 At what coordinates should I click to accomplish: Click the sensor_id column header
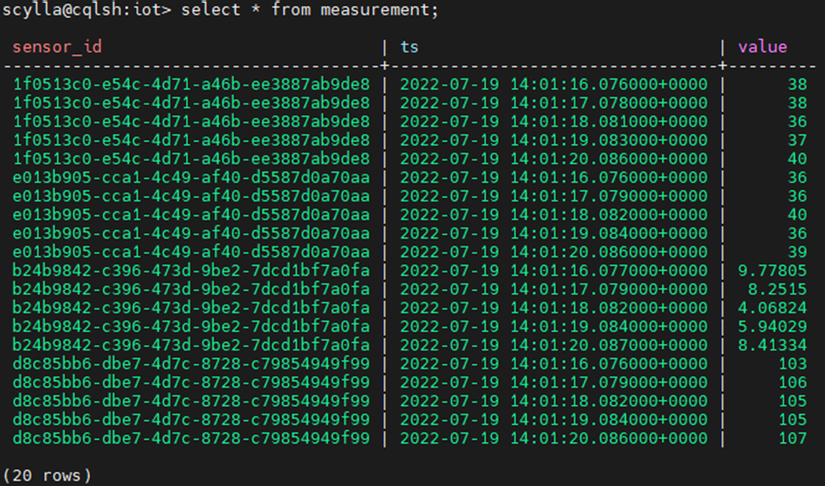click(57, 46)
